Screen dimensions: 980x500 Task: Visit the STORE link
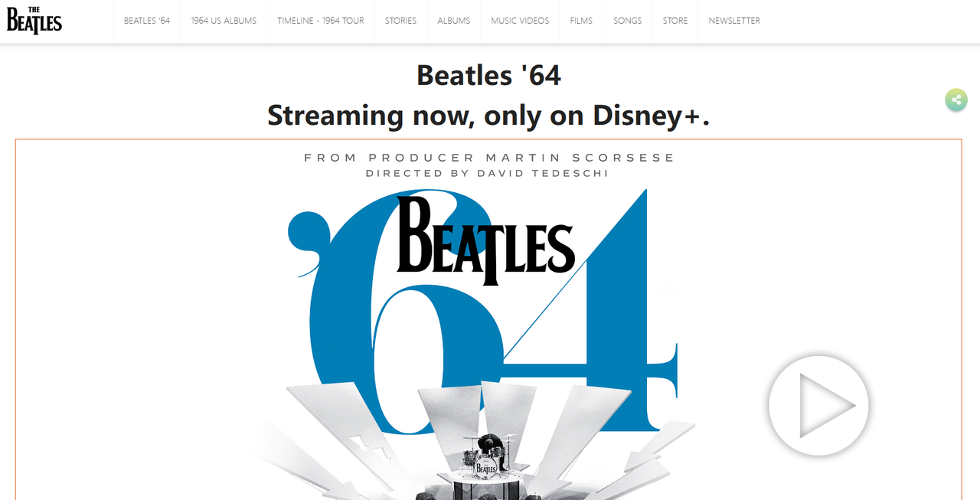pyautogui.click(x=675, y=21)
